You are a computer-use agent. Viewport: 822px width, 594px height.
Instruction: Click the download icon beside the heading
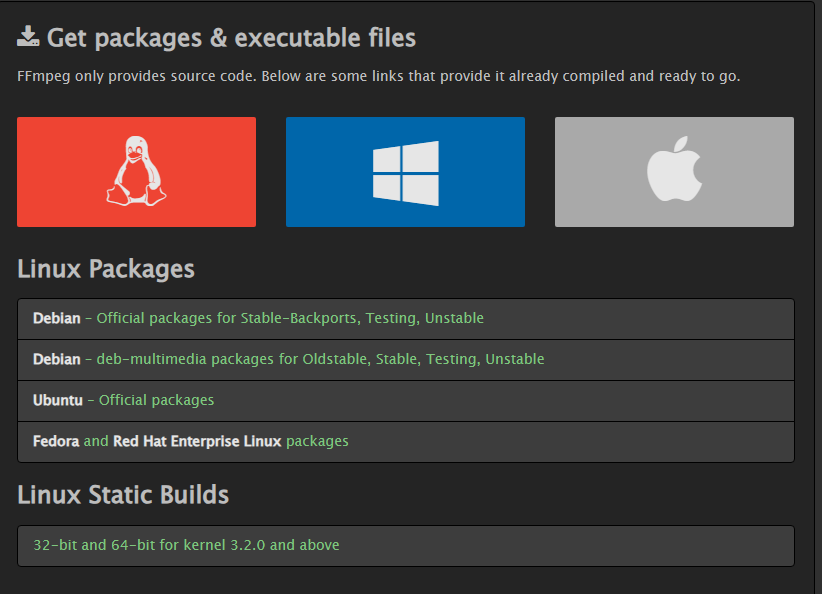click(x=28, y=38)
